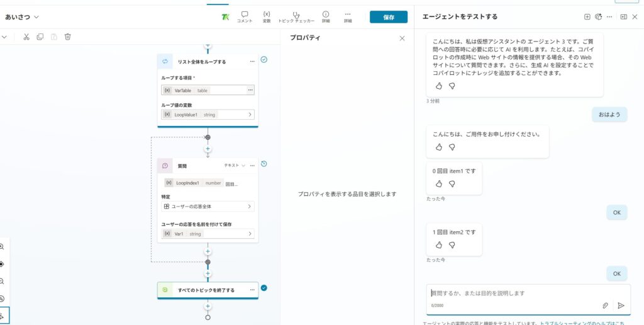The width and height of the screenshot is (644, 325).
Task: Click the コメント (comment) icon in toolbar
Action: point(245,15)
